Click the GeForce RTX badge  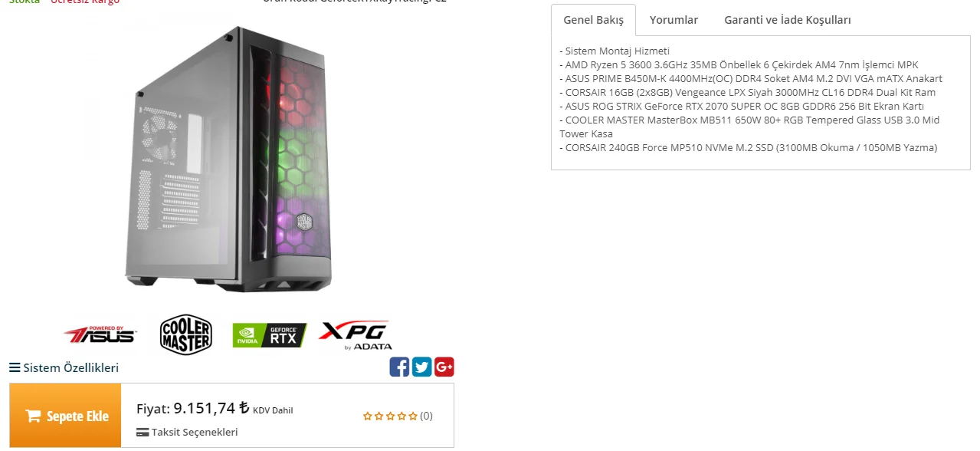pos(269,335)
